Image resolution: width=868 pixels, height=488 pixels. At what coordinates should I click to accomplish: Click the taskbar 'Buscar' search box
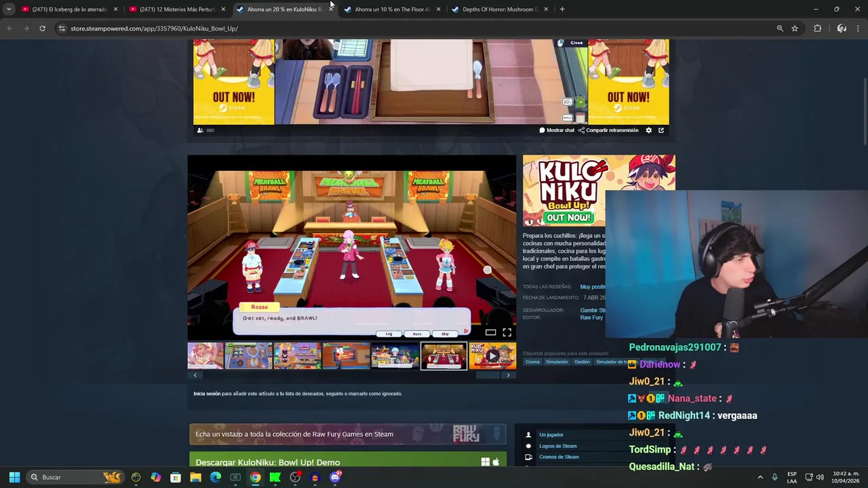click(x=76, y=477)
